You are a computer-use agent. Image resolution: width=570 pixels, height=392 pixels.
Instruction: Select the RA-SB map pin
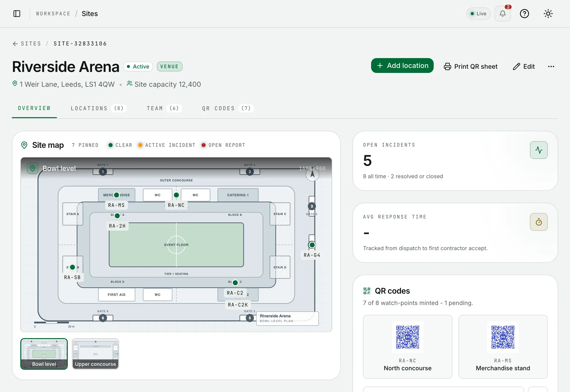72,267
